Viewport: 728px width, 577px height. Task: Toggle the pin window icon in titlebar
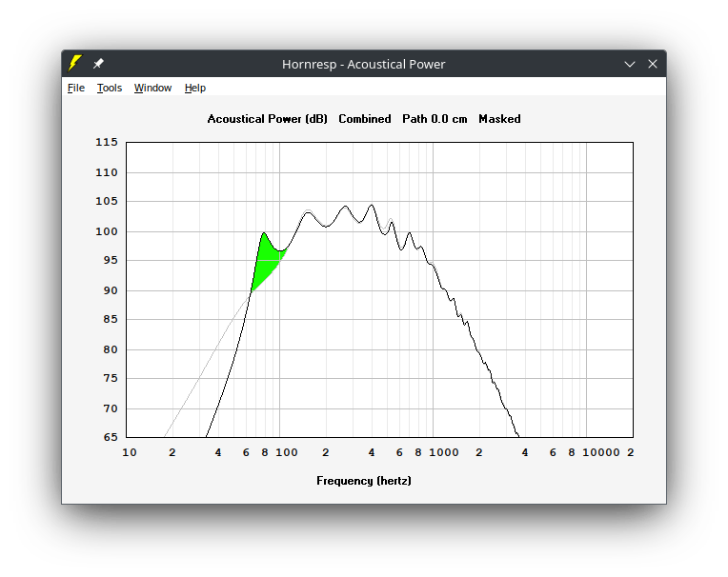pyautogui.click(x=98, y=64)
